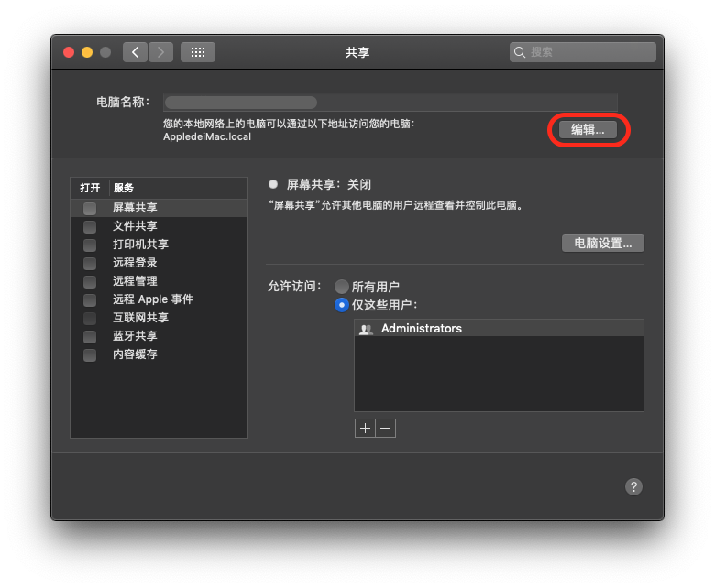715x588 pixels.
Task: Click the back navigation arrow
Action: [x=136, y=52]
